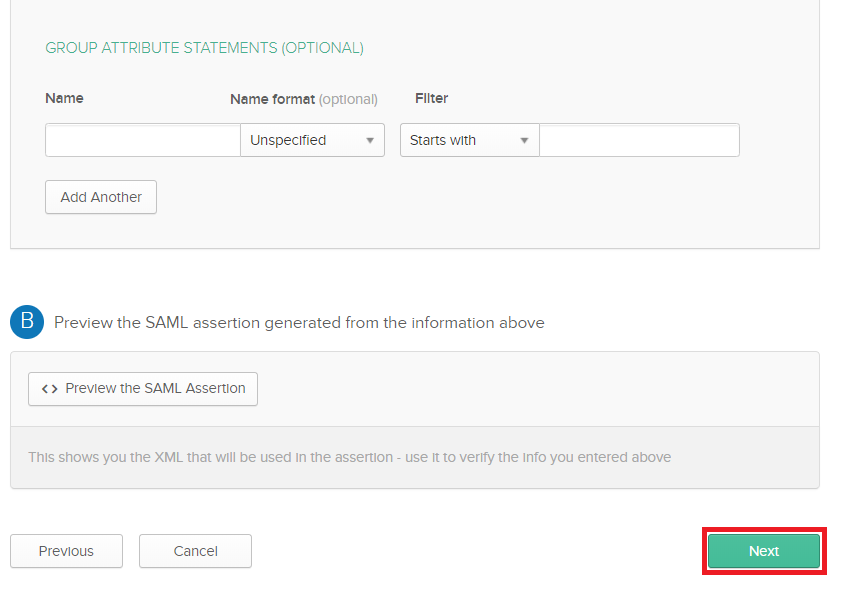This screenshot has height=598, width=844.
Task: Click the Name format column label
Action: (272, 99)
